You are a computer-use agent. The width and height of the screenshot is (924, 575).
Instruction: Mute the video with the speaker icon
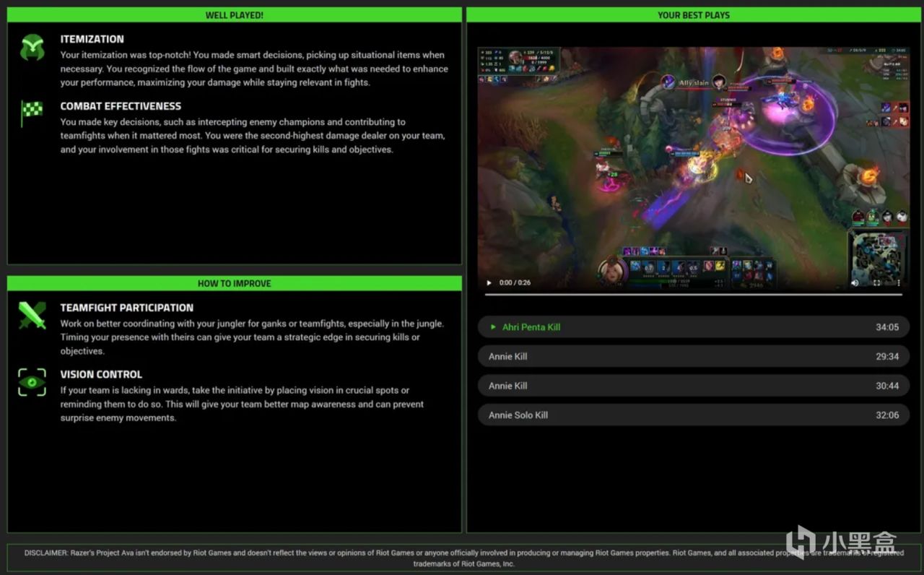coord(855,282)
